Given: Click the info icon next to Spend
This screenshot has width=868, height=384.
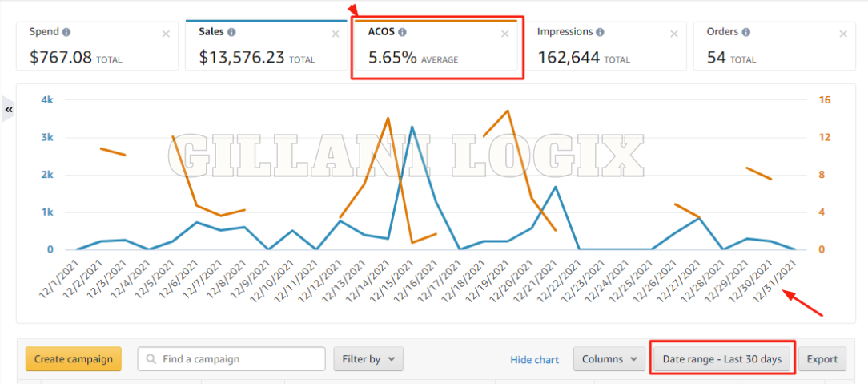Looking at the screenshot, I should point(66,32).
